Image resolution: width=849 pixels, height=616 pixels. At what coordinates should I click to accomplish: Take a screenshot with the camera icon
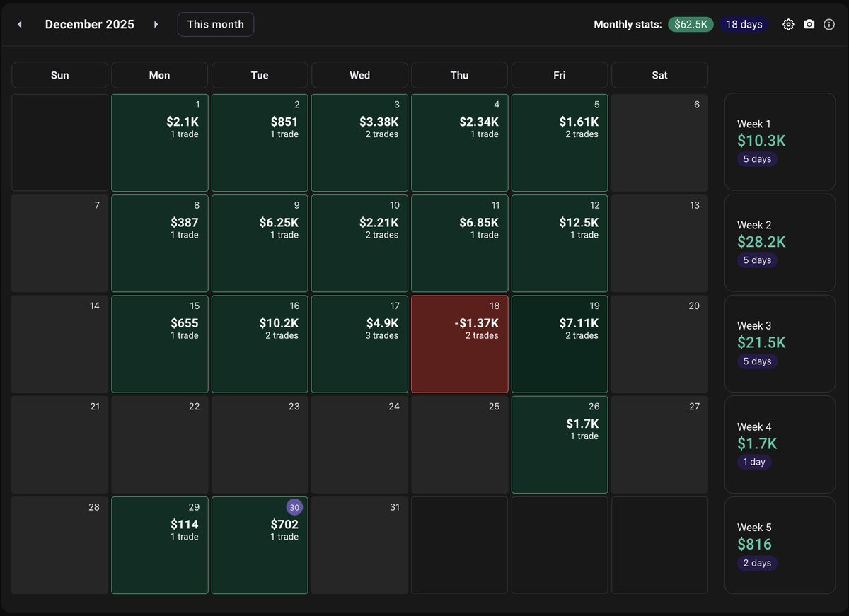click(x=809, y=24)
